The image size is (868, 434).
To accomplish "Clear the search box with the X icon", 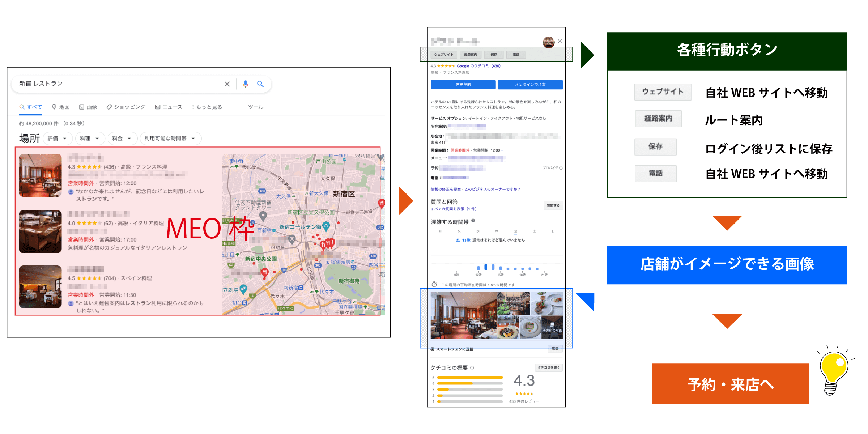I will [227, 84].
